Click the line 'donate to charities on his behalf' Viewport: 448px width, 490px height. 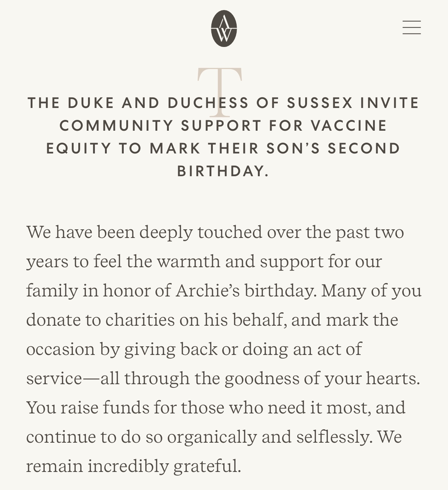[212, 320]
